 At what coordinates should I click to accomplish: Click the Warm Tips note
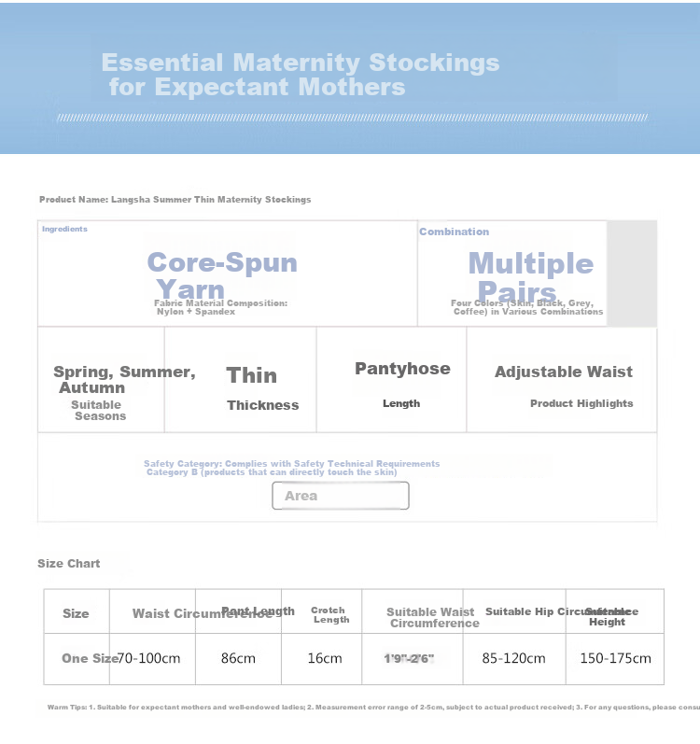pyautogui.click(x=373, y=707)
